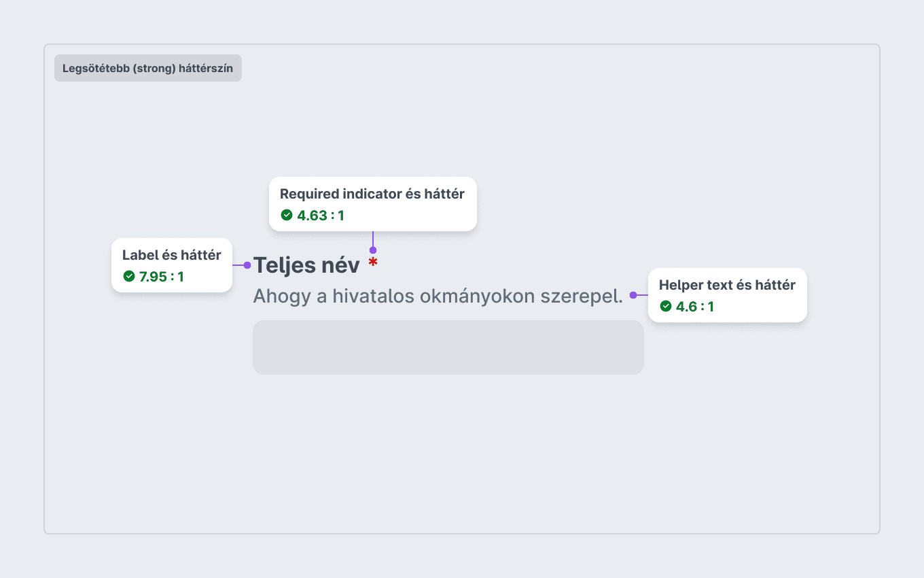Click the purple dot above the asterisk
The height and width of the screenshot is (578, 924).
pyautogui.click(x=373, y=250)
